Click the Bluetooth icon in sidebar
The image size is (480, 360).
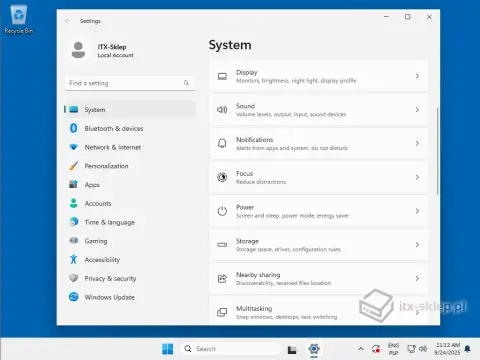pyautogui.click(x=74, y=128)
